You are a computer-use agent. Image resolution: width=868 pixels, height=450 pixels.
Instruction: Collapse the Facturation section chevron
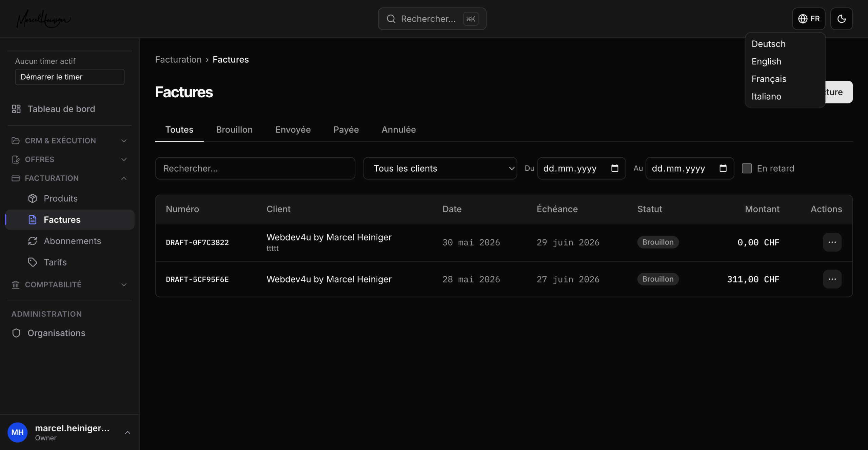coord(124,178)
